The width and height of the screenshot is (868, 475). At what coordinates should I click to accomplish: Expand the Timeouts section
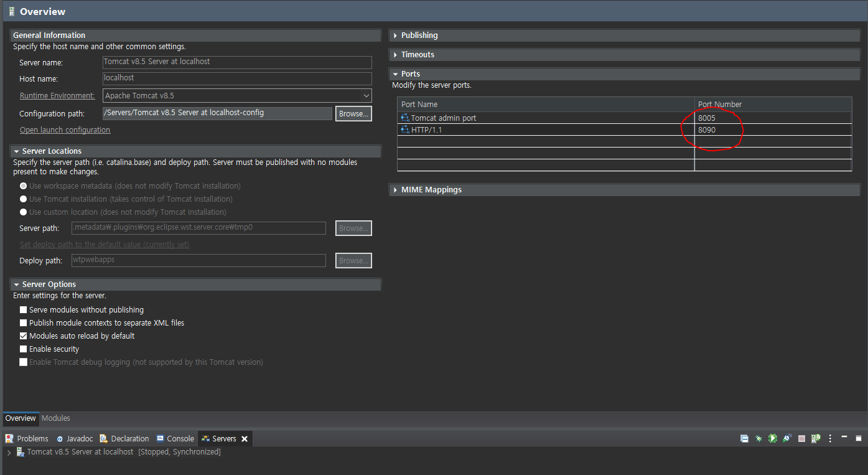(x=396, y=55)
